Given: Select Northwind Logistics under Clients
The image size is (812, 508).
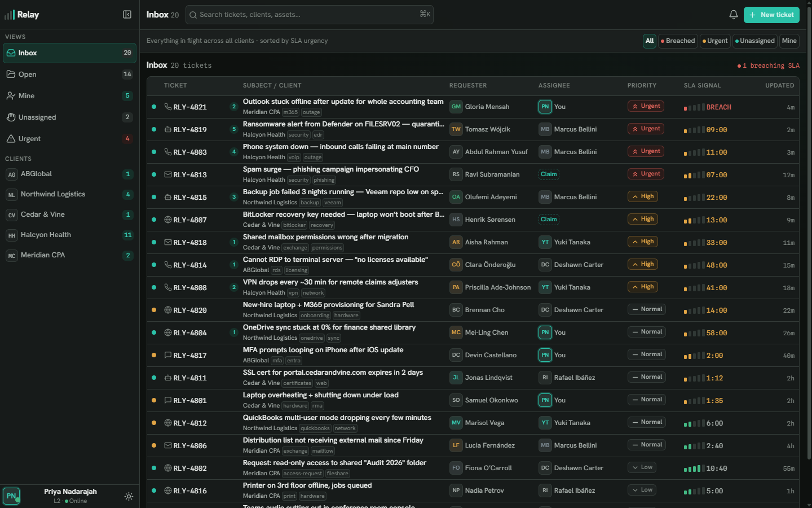Looking at the screenshot, I should [x=69, y=194].
